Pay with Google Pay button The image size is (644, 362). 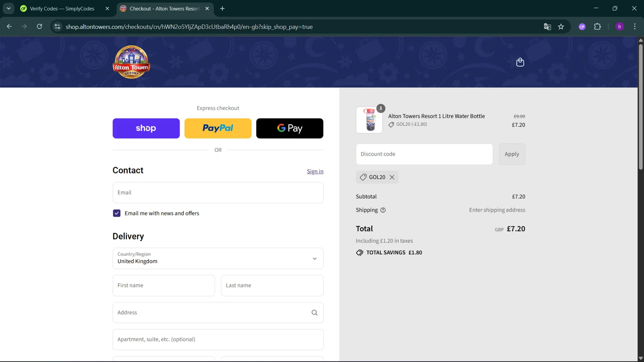tap(290, 128)
